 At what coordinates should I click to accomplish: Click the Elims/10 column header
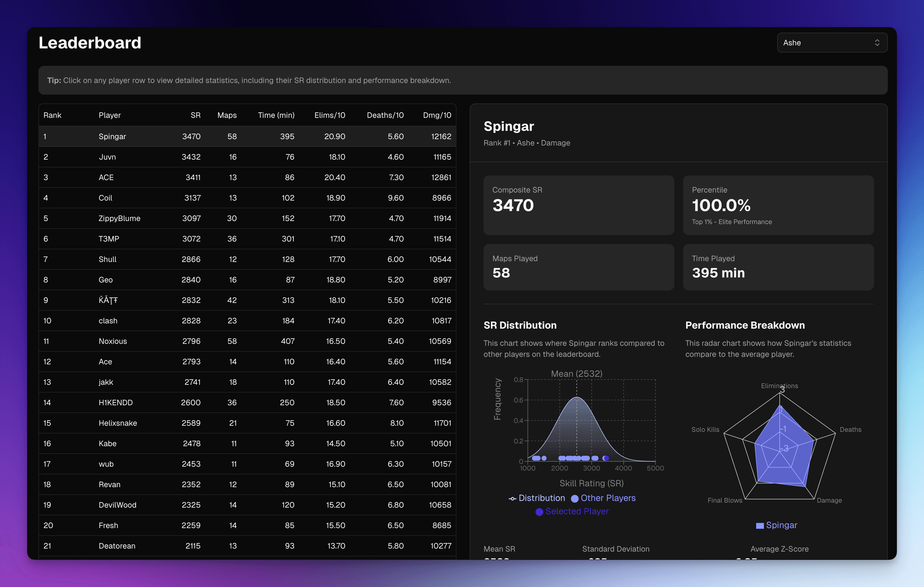(x=330, y=115)
